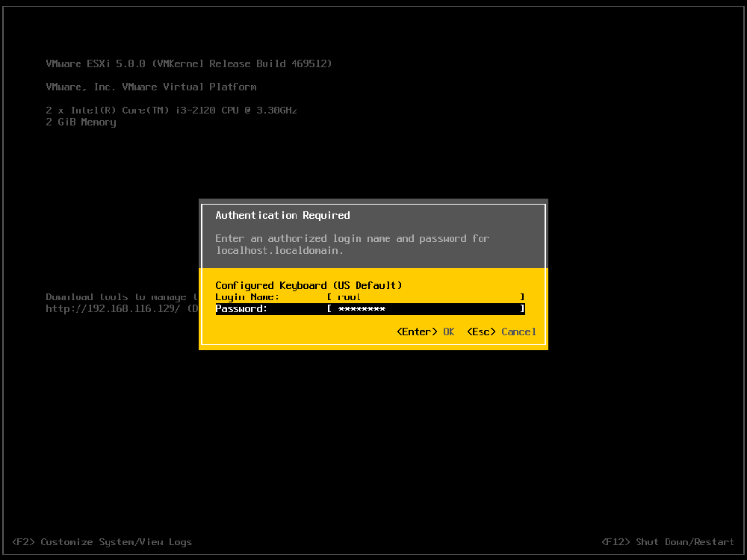Select <F12> Shut Down/Restart option
The height and width of the screenshot is (560, 747).
[x=667, y=542]
